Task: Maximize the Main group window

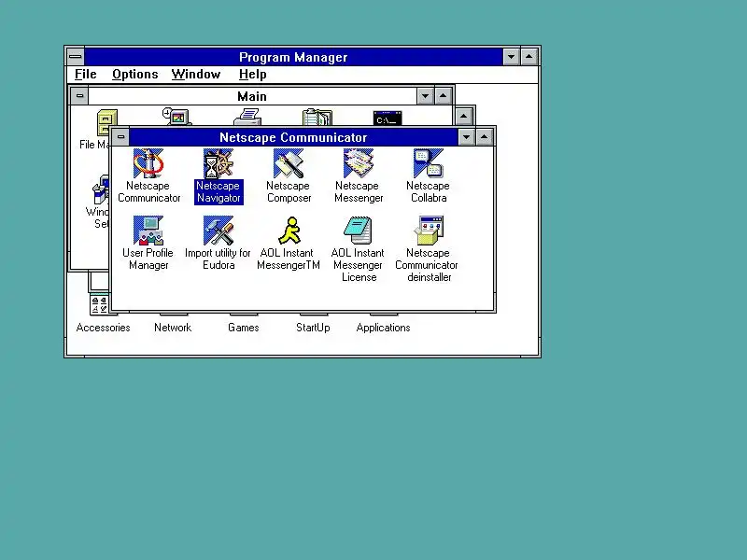Action: point(443,96)
